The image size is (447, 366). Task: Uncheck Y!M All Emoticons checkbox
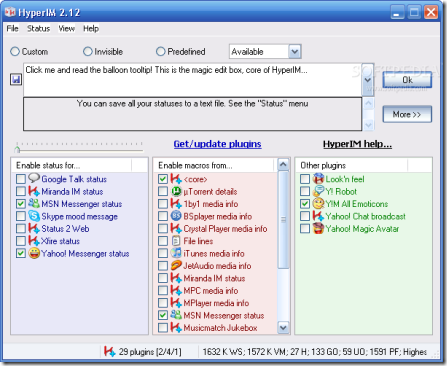pyautogui.click(x=305, y=204)
